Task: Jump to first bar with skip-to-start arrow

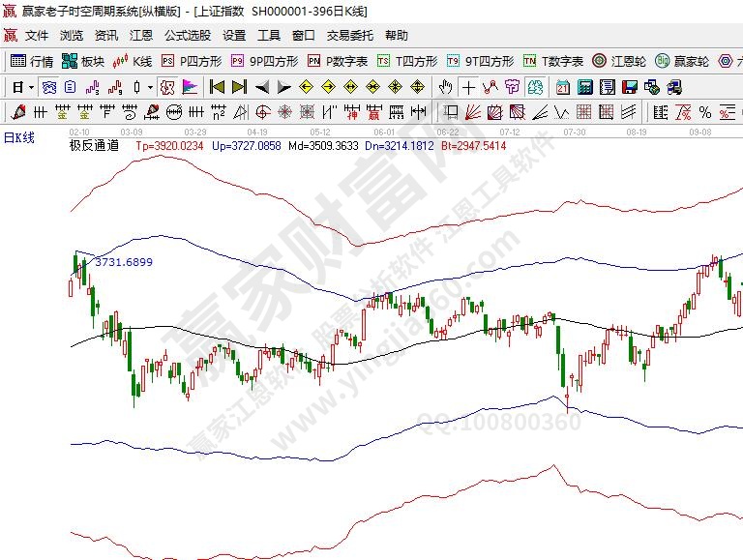Action: (x=218, y=87)
